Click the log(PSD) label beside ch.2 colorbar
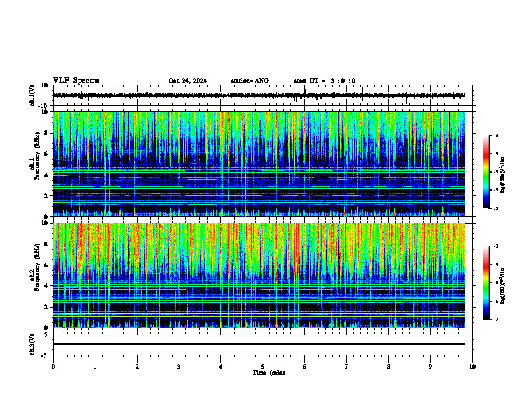Screen dimensions: 532x411 [x=503, y=285]
